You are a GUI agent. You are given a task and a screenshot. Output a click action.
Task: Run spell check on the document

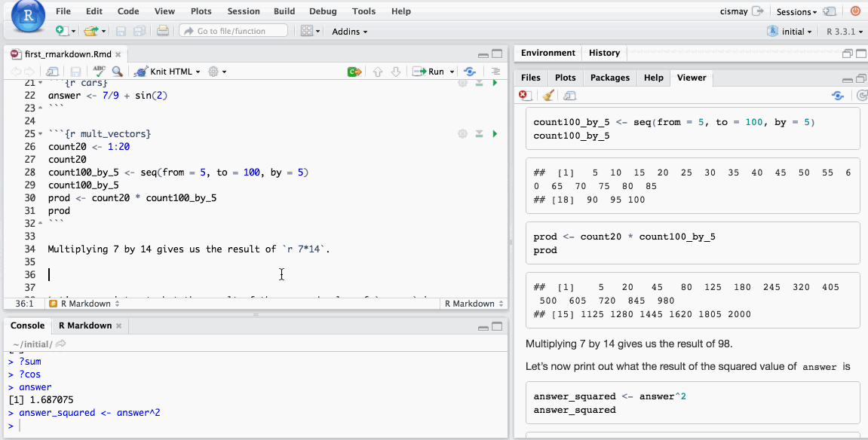(x=100, y=72)
